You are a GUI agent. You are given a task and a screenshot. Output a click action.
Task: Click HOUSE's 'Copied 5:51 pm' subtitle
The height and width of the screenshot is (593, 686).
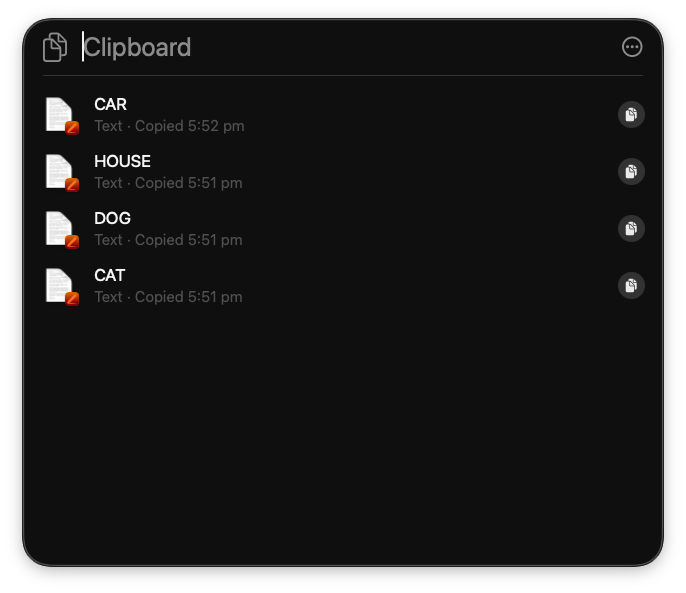point(188,183)
